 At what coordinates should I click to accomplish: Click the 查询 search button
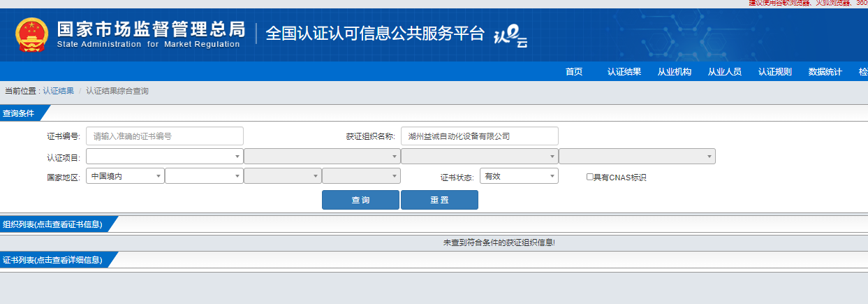[360, 200]
